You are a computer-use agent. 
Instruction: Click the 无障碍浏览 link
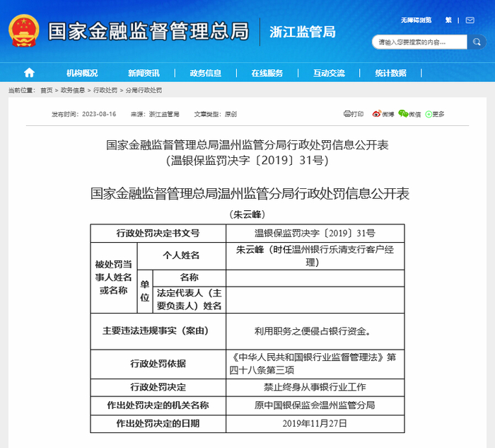416,21
